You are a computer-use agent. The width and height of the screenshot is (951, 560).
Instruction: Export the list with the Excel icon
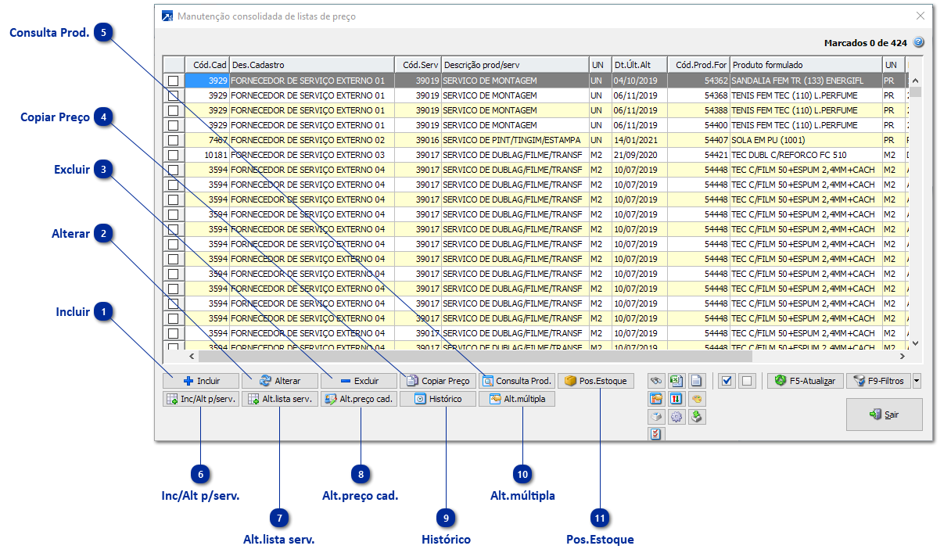point(676,381)
